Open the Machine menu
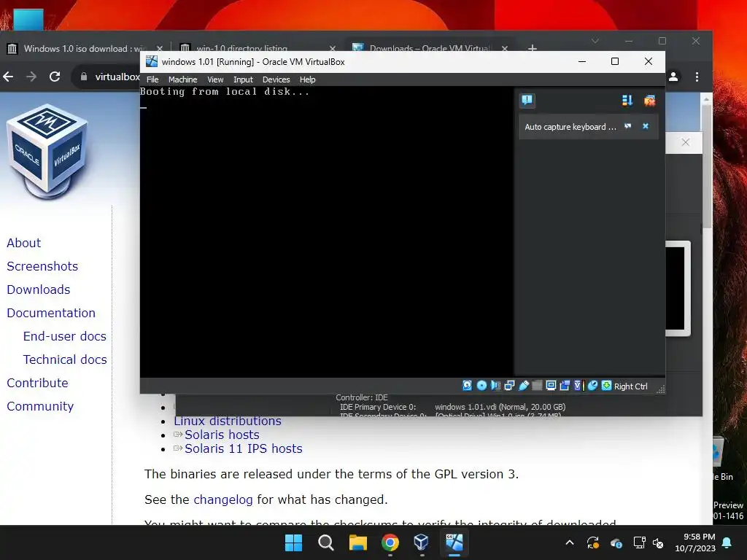The width and height of the screenshot is (747, 560). [x=182, y=79]
